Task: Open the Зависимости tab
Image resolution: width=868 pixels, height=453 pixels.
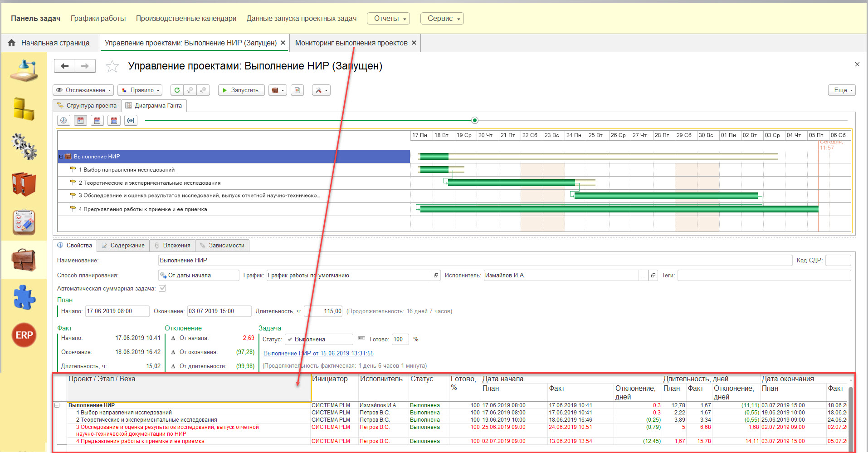Action: coord(222,246)
